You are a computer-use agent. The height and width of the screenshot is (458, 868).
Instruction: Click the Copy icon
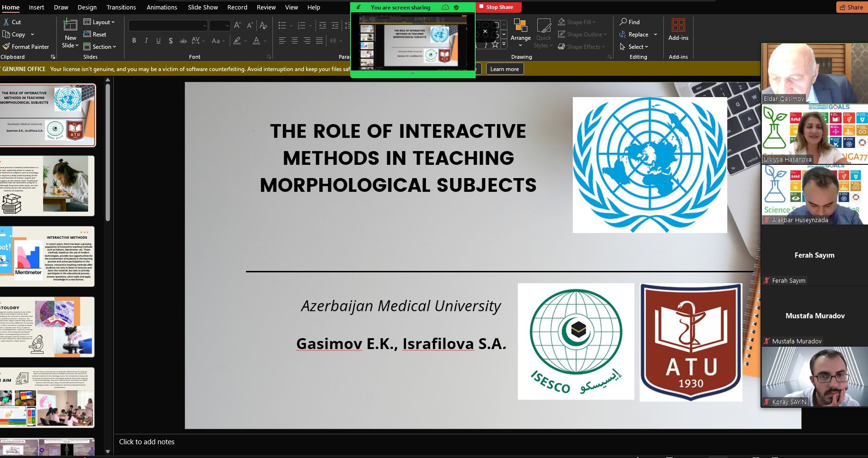7,35
